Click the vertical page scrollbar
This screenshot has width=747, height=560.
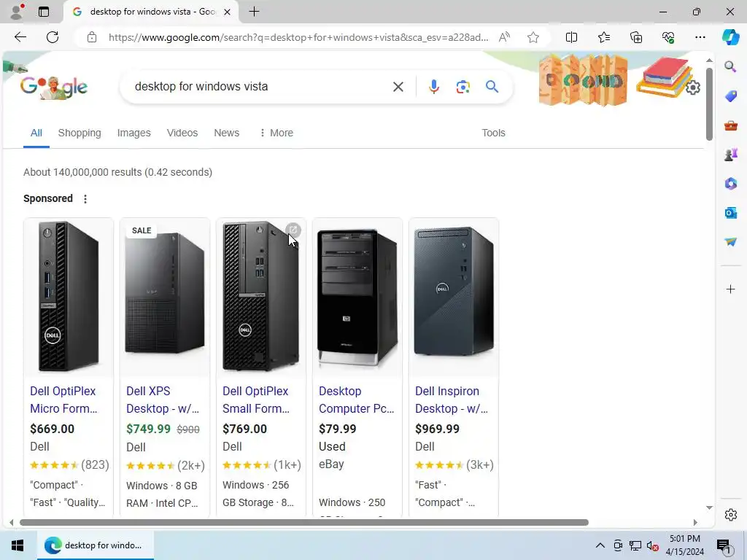(709, 104)
